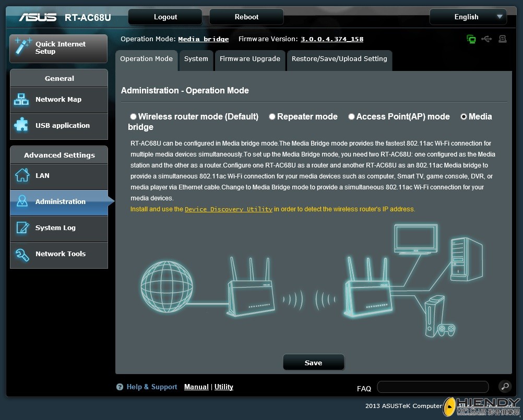This screenshot has height=420, width=523.
Task: Open the English language dropdown
Action: pos(468,17)
